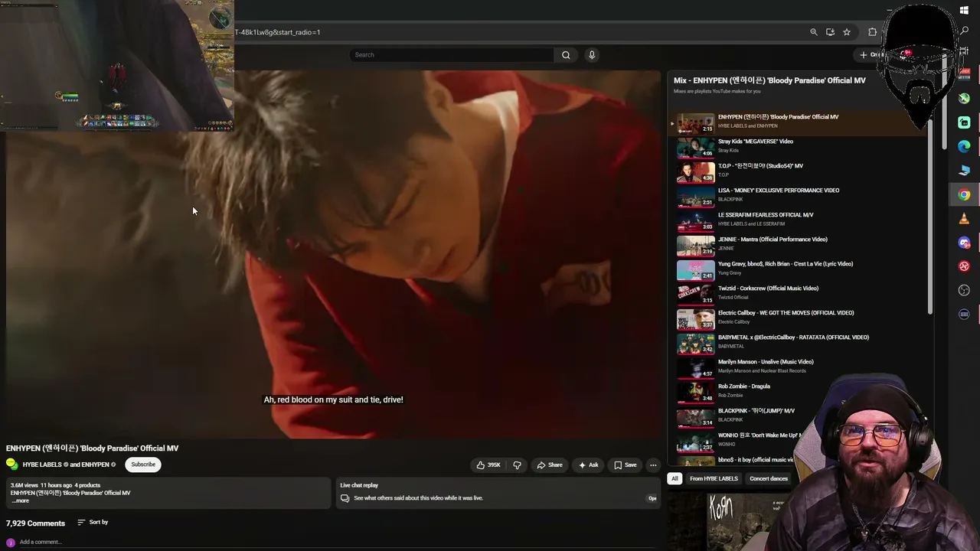This screenshot has height=551, width=980.
Task: Share the video
Action: [550, 465]
